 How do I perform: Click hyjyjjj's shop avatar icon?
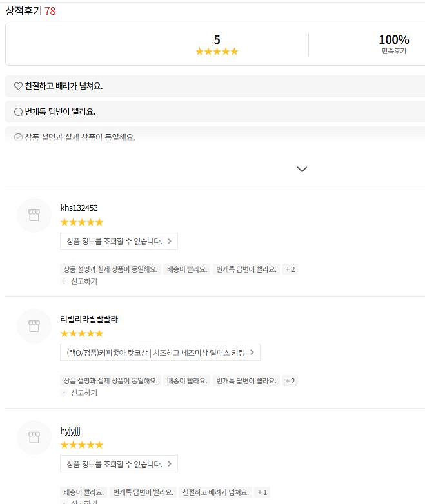[34, 438]
